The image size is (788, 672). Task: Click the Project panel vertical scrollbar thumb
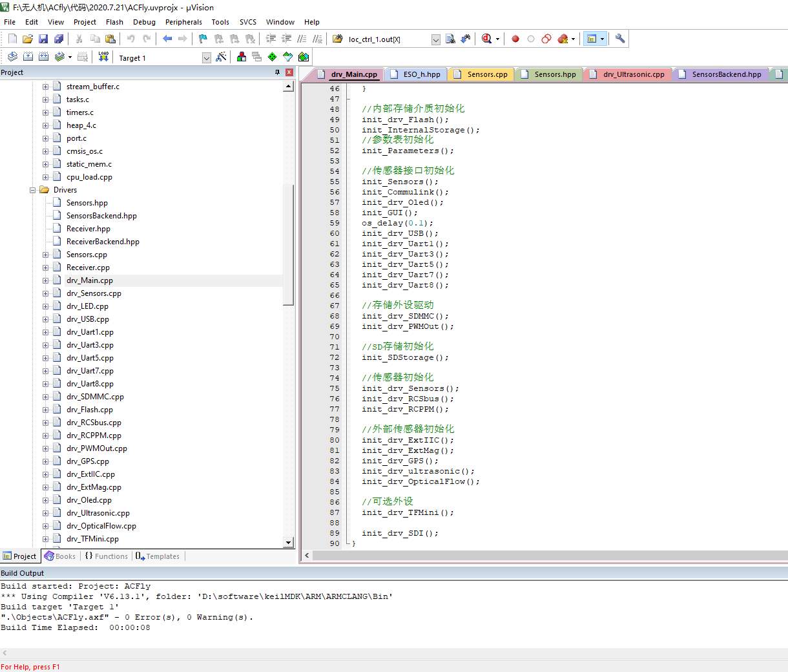[289, 246]
